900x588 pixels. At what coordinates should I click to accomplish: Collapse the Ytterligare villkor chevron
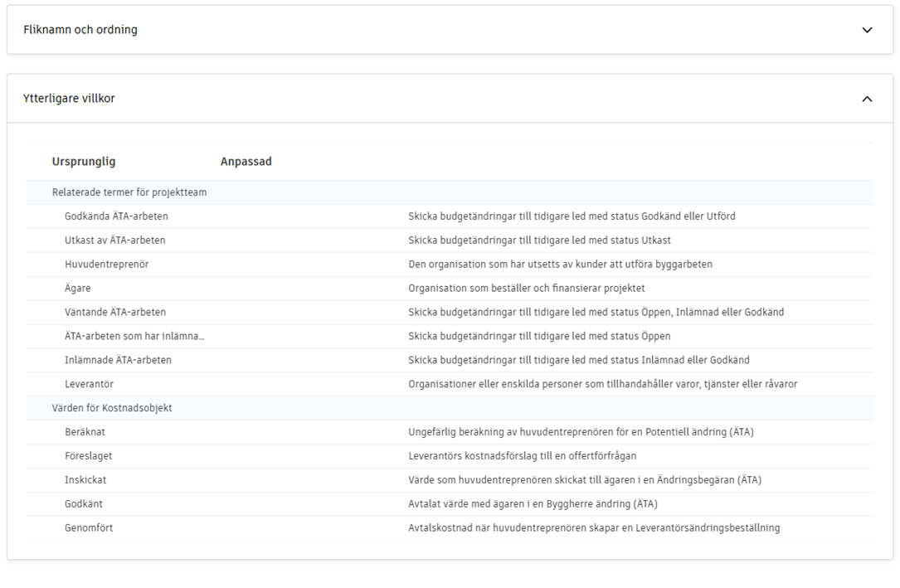tap(867, 99)
